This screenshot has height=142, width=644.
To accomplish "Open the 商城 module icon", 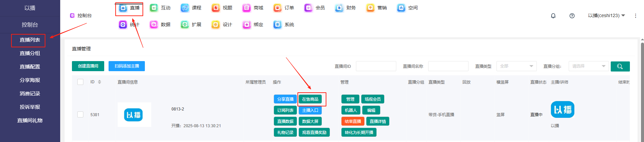I will coord(247,8).
